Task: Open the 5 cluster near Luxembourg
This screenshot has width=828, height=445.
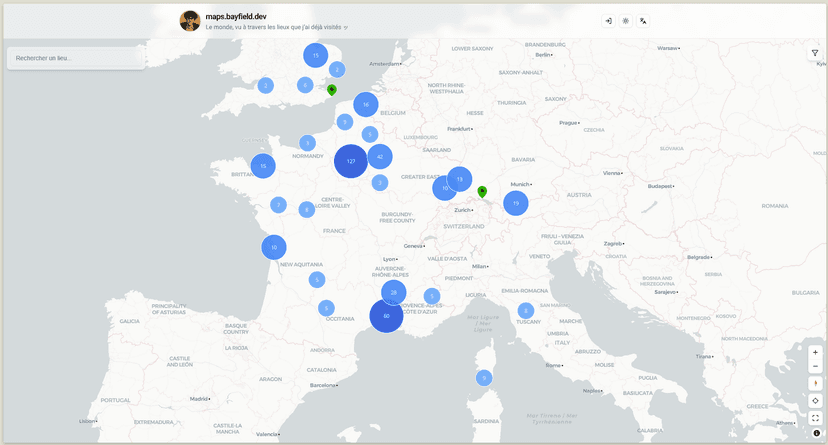Action: [x=370, y=134]
